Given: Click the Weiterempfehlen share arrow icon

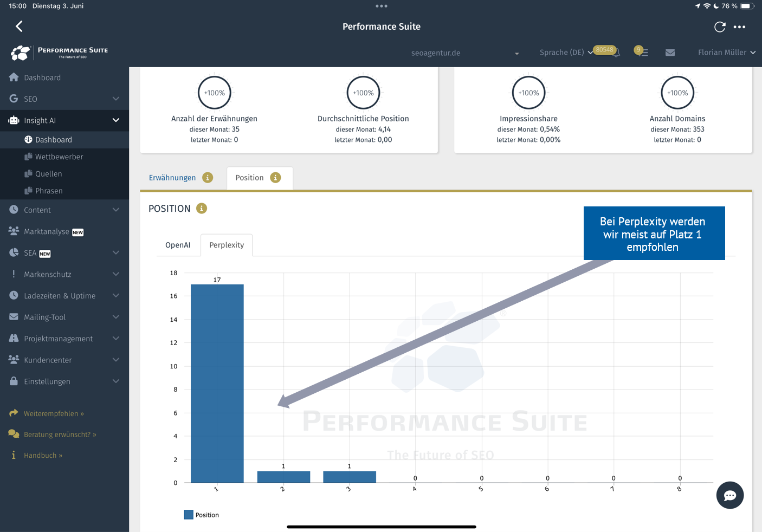Looking at the screenshot, I should pyautogui.click(x=14, y=413).
